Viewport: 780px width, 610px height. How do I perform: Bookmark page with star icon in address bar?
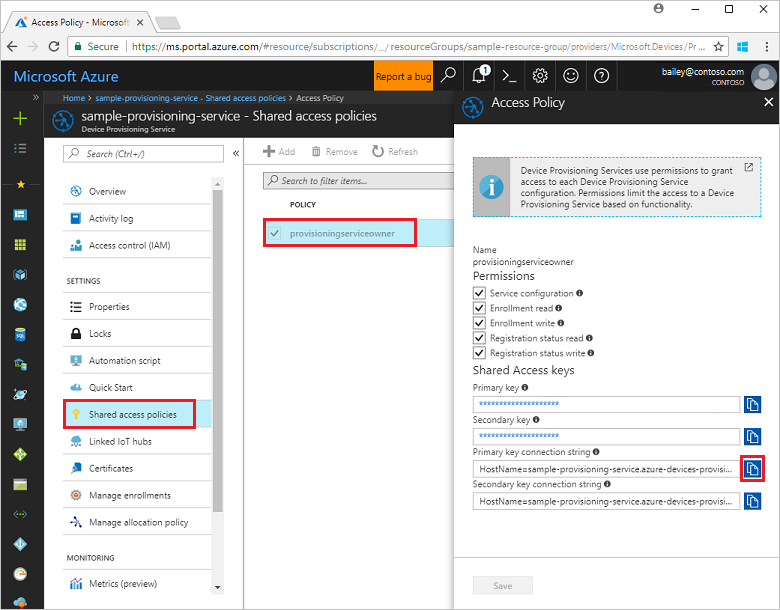[718, 47]
